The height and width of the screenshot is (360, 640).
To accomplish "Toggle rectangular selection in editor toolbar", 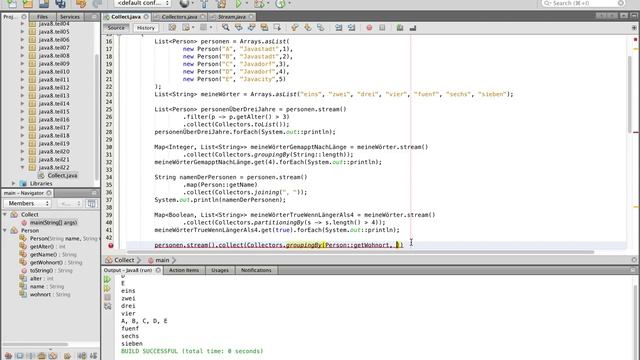I will 277,28.
